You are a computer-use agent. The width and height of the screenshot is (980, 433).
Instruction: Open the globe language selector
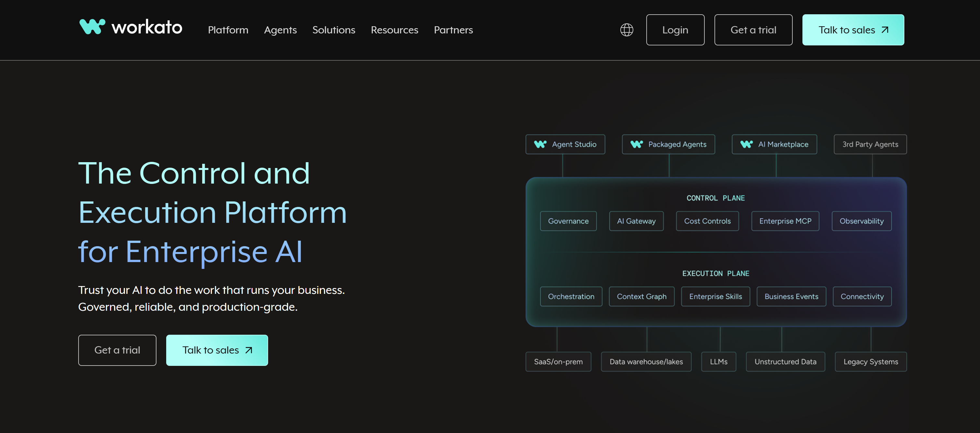[x=626, y=30]
